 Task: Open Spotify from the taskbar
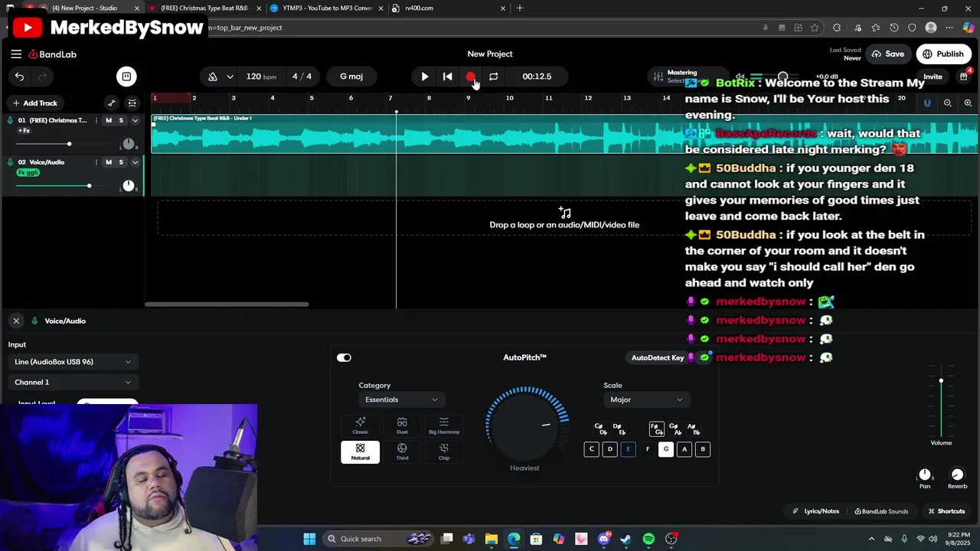point(648,540)
